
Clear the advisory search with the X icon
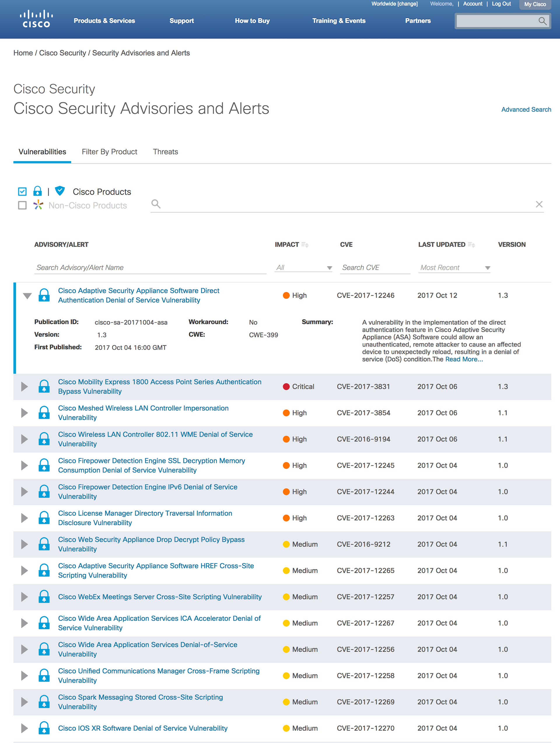click(x=539, y=204)
